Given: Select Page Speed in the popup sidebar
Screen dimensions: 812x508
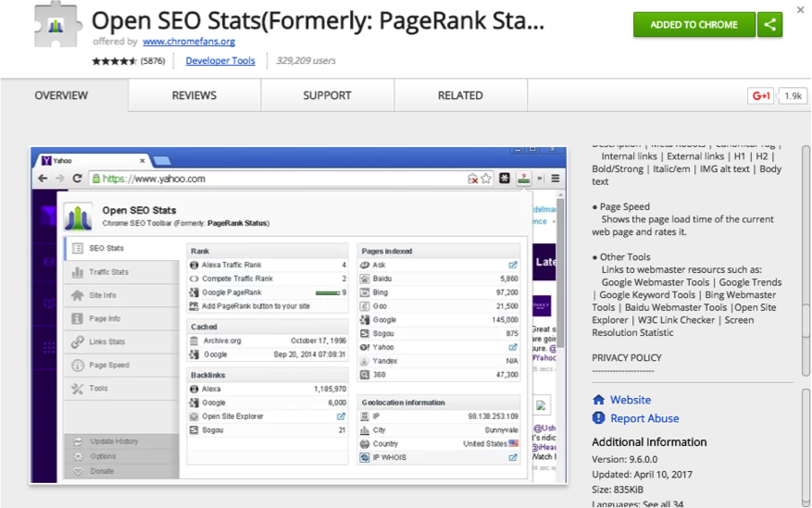Looking at the screenshot, I should pos(121,366).
